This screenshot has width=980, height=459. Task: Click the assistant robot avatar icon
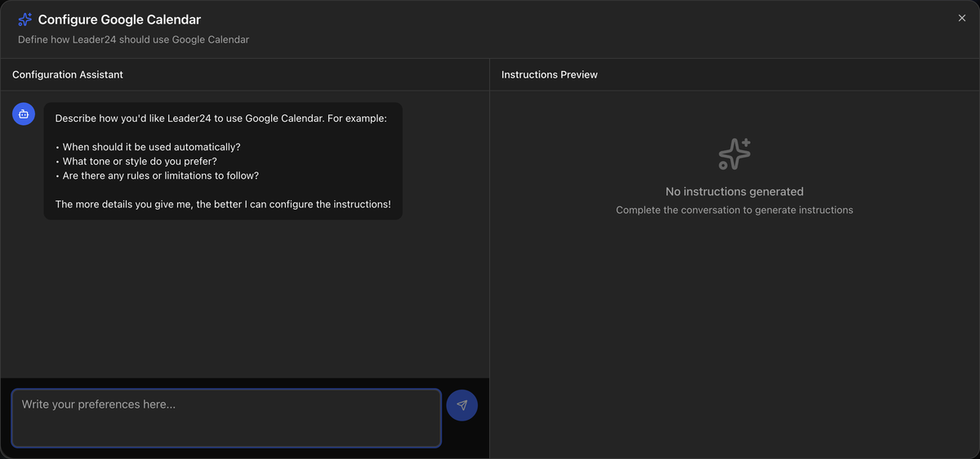(x=24, y=114)
